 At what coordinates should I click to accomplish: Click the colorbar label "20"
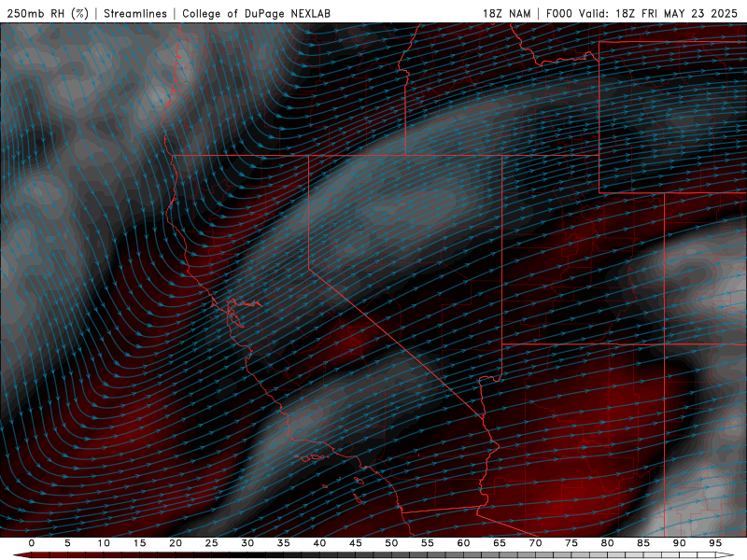(176, 543)
